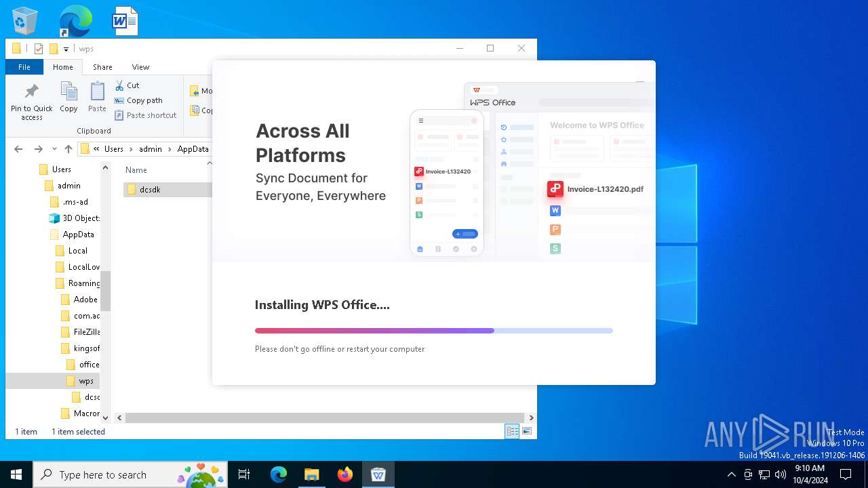868x488 pixels.
Task: Launch Edge from the taskbar
Action: point(279,474)
